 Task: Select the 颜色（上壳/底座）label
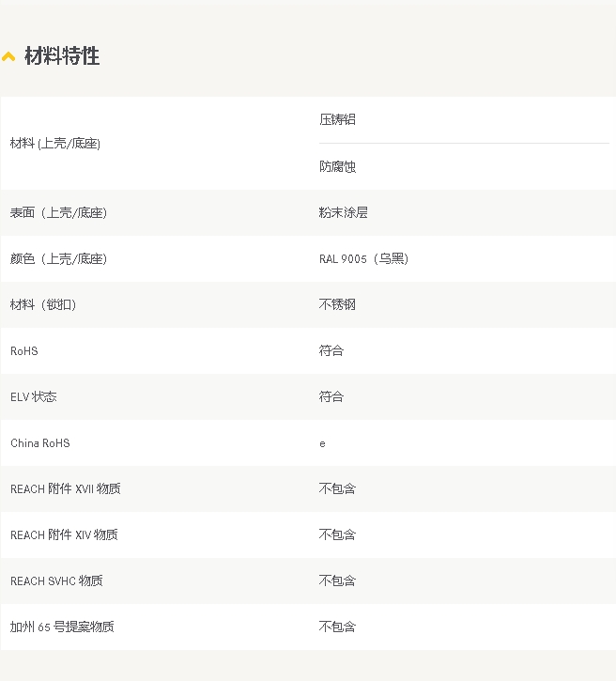pos(58,259)
